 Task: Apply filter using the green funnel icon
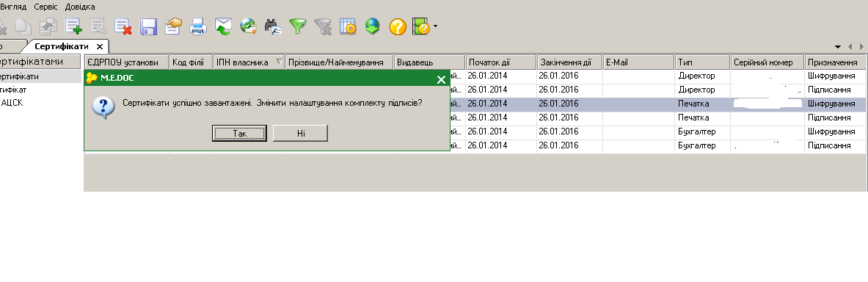point(298,26)
